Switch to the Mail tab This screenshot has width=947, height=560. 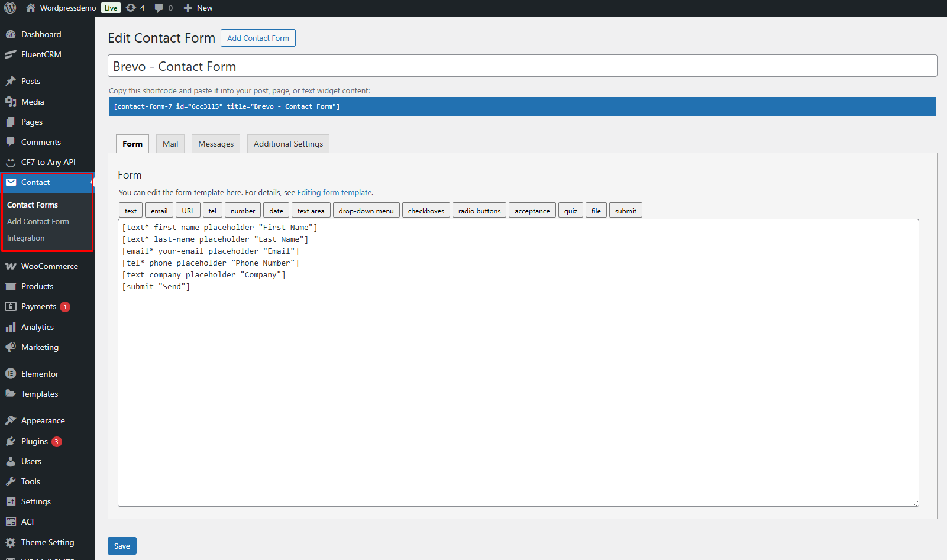(170, 144)
